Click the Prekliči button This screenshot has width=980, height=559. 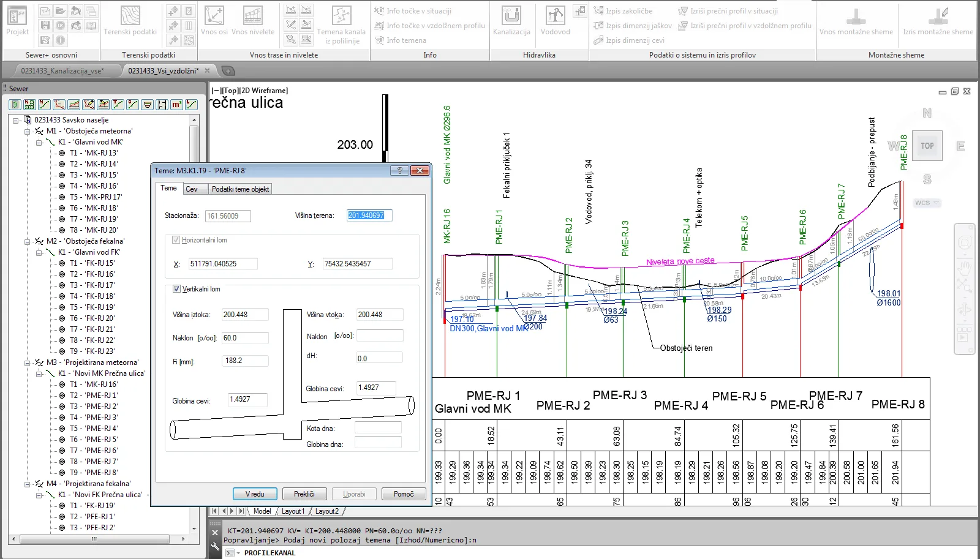(x=304, y=494)
